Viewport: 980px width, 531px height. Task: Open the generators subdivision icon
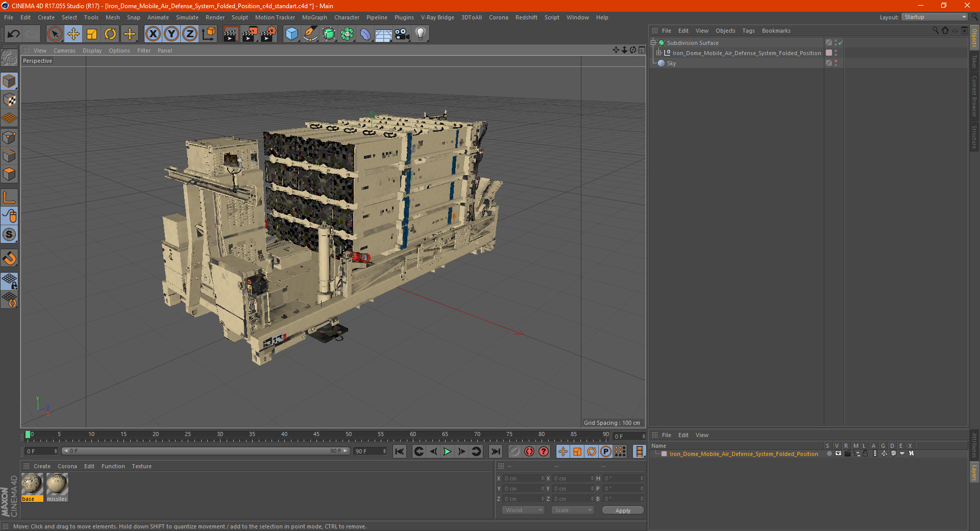(329, 34)
